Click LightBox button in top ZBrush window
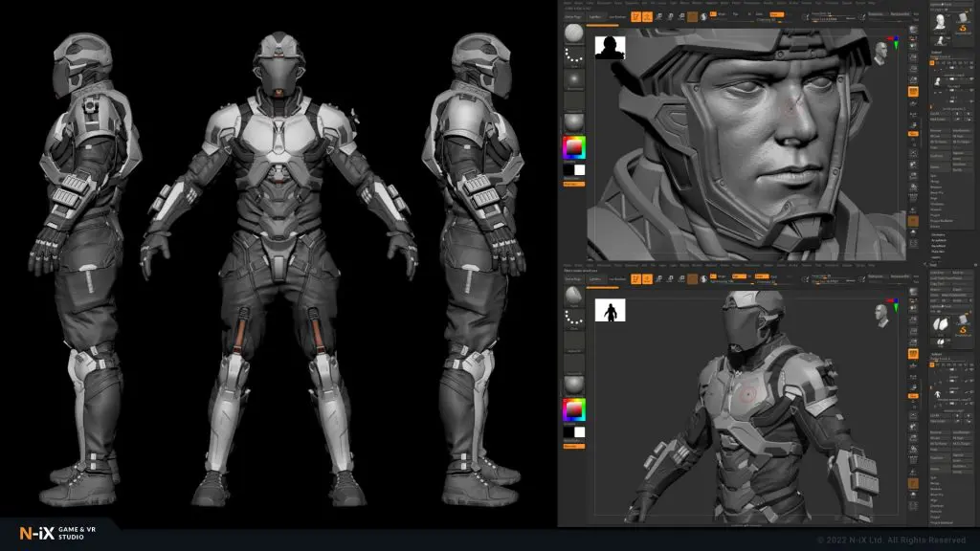This screenshot has height=551, width=980. [599, 16]
